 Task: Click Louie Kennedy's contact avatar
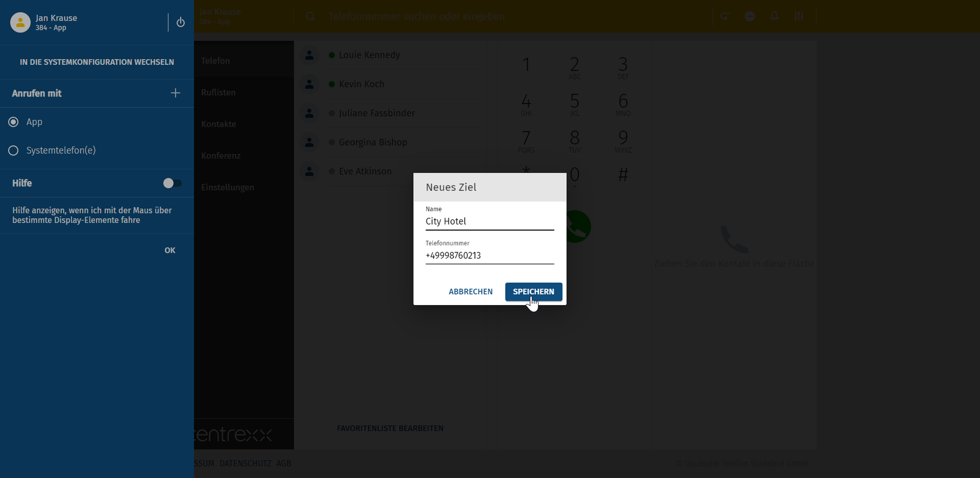pyautogui.click(x=309, y=55)
